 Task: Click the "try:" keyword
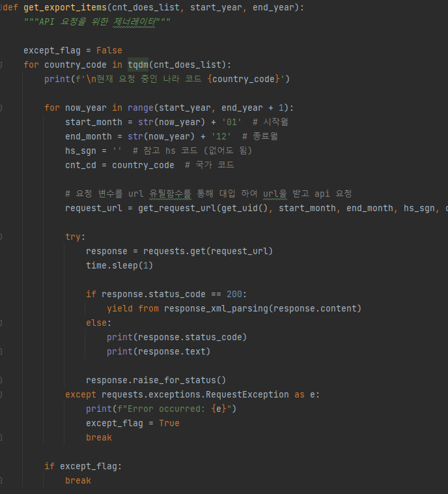76,237
